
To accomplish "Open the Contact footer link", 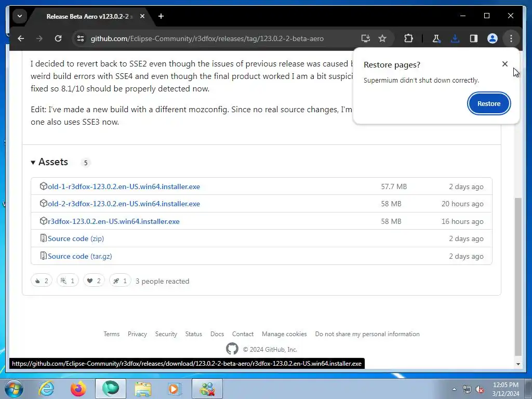I will (x=243, y=334).
